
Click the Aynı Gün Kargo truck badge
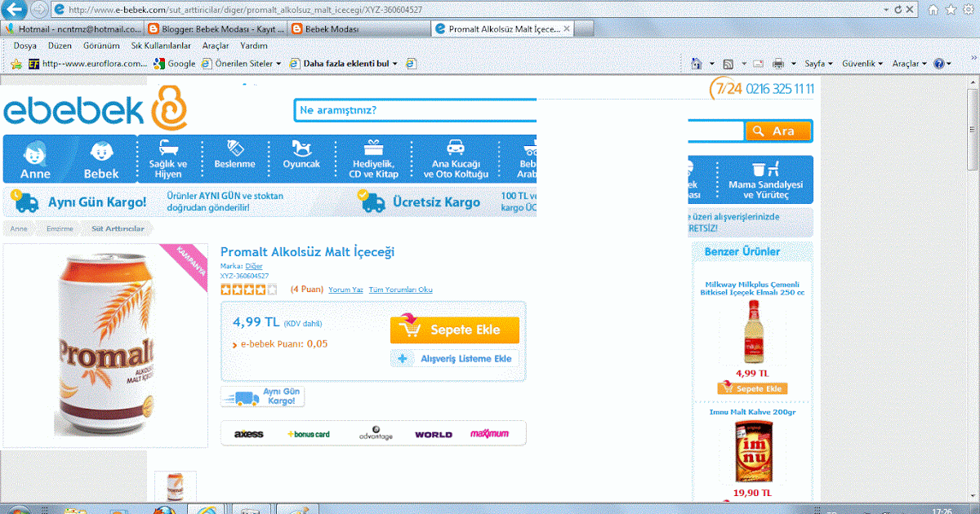pyautogui.click(x=263, y=397)
